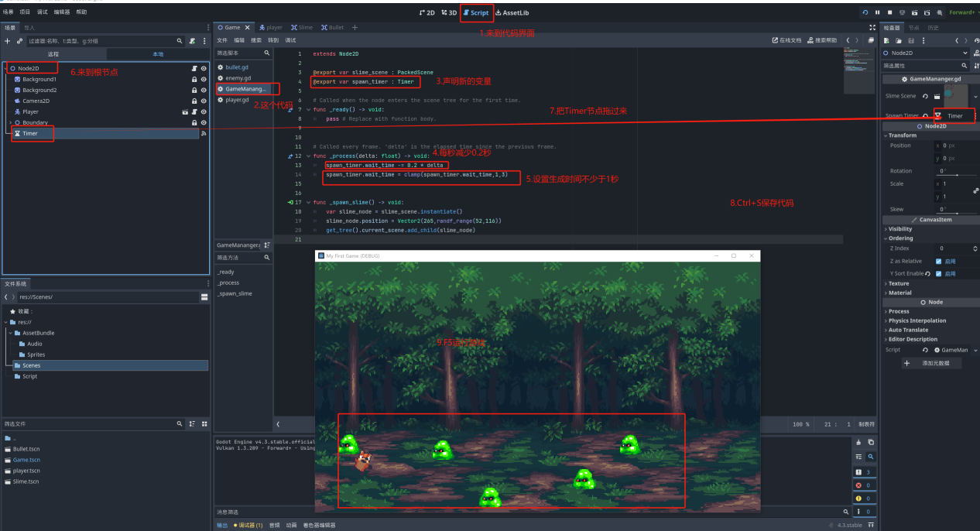
Task: Switch to the Slime scene tab
Action: point(302,27)
